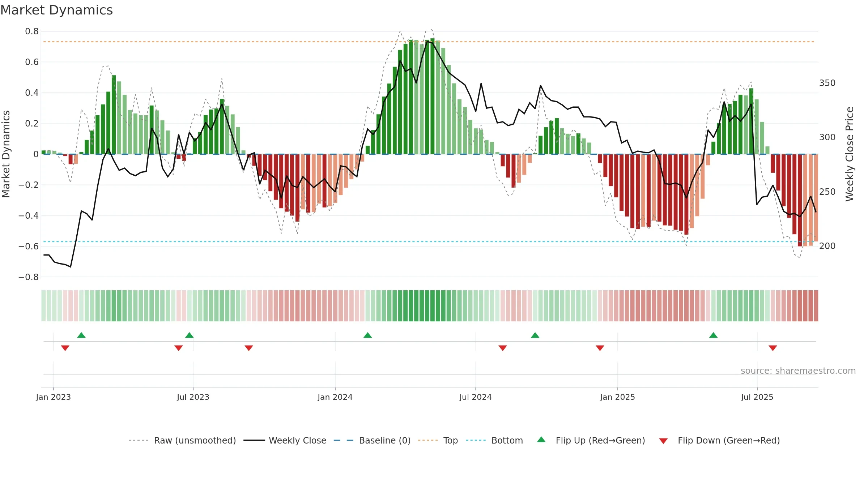868x488 pixels.
Task: Toggle the Bottom legend entry
Action: [x=494, y=440]
